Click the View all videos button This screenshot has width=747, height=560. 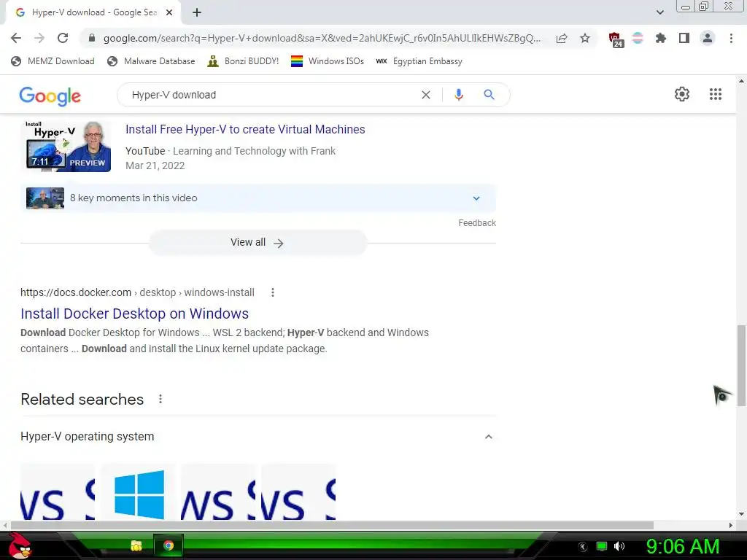(258, 242)
